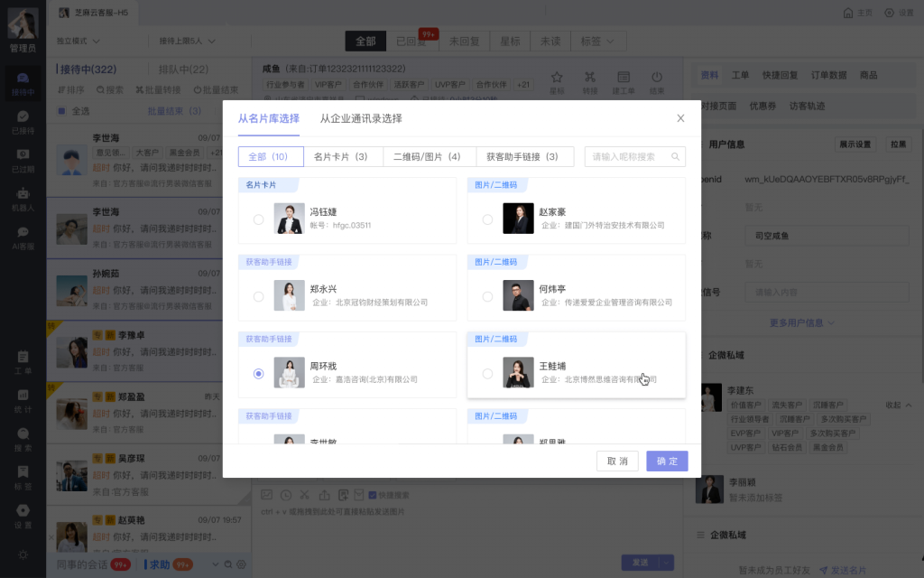Close the card selection dialog
This screenshot has height=578, width=924.
point(680,118)
